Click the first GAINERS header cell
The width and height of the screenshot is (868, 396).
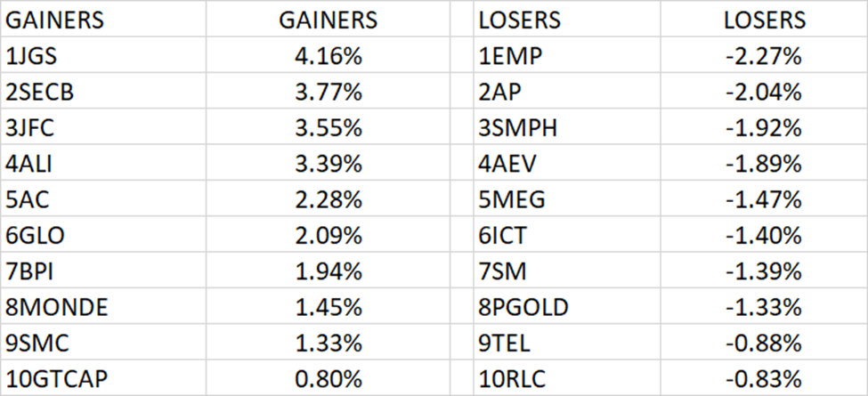[x=103, y=20]
